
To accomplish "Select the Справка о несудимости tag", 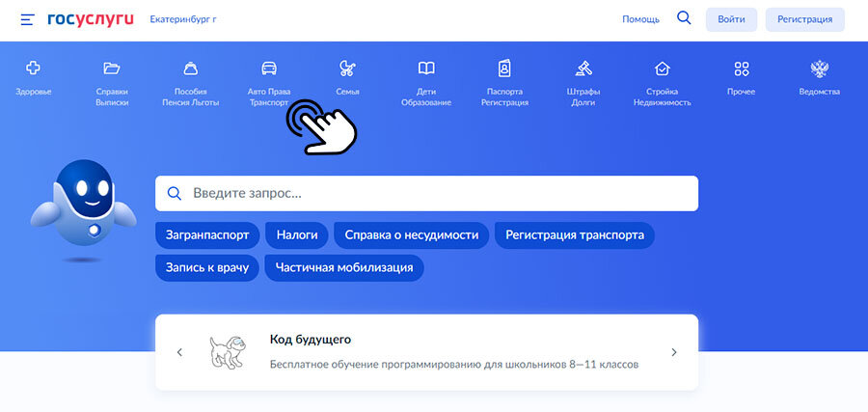I will pyautogui.click(x=411, y=234).
